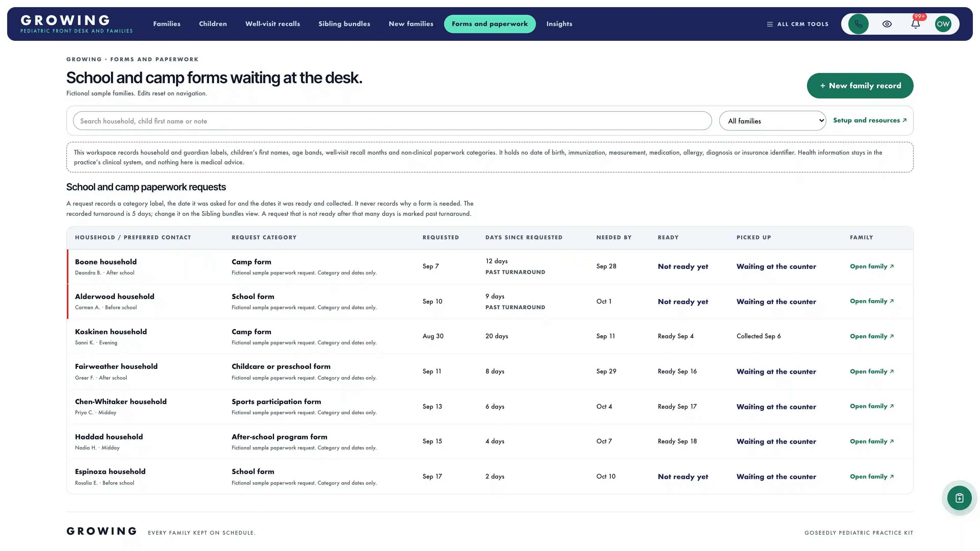Click Waiting at the counter for Fairweather
The image size is (980, 551).
(x=776, y=371)
